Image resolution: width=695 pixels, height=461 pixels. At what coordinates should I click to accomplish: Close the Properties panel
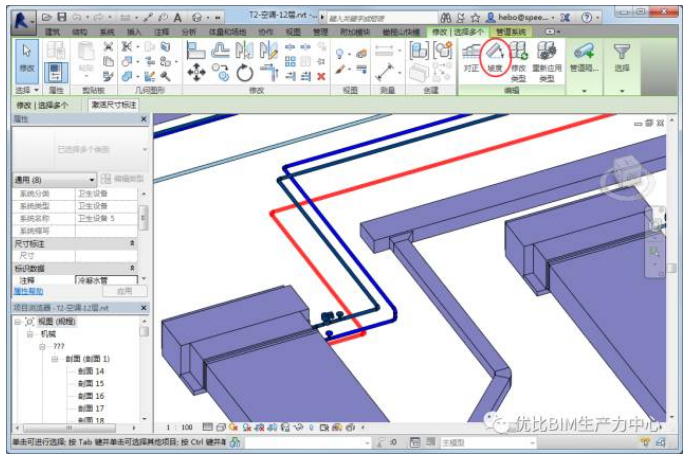point(144,119)
